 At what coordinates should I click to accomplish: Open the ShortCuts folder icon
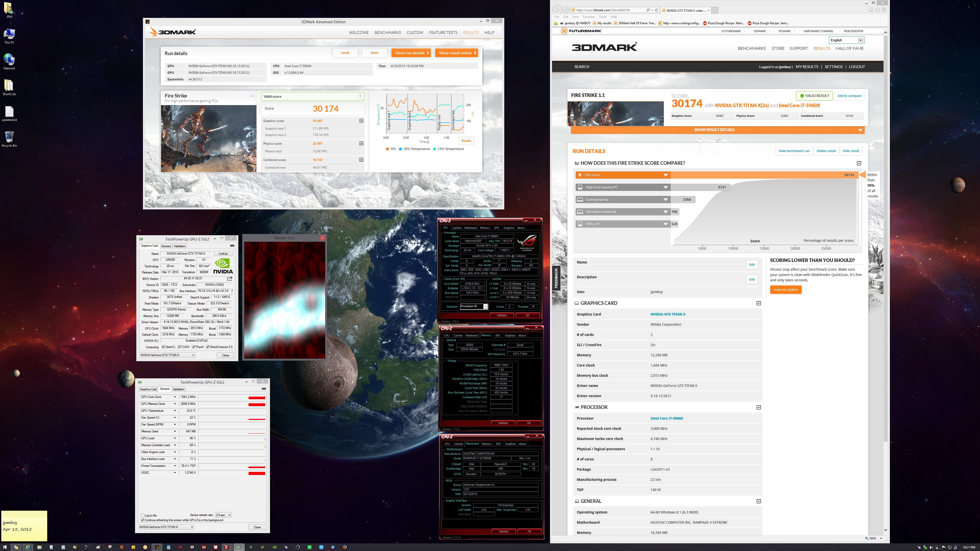[9, 87]
